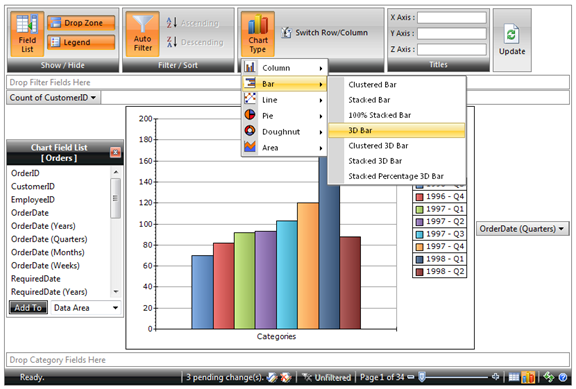The width and height of the screenshot is (576, 389).
Task: Toggle the Legend visibility button
Action: pyautogui.click(x=81, y=42)
